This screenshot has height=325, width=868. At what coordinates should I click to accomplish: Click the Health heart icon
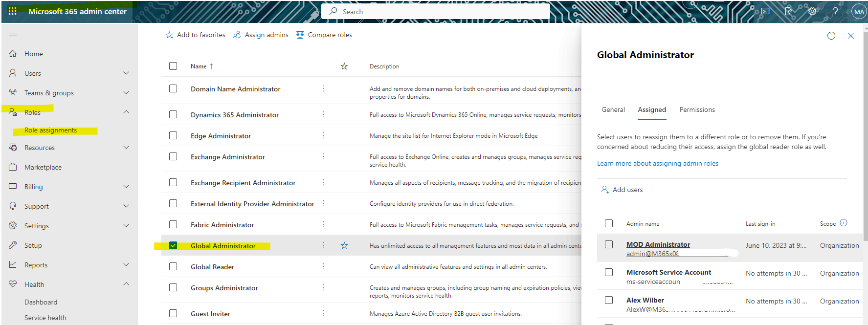click(13, 284)
